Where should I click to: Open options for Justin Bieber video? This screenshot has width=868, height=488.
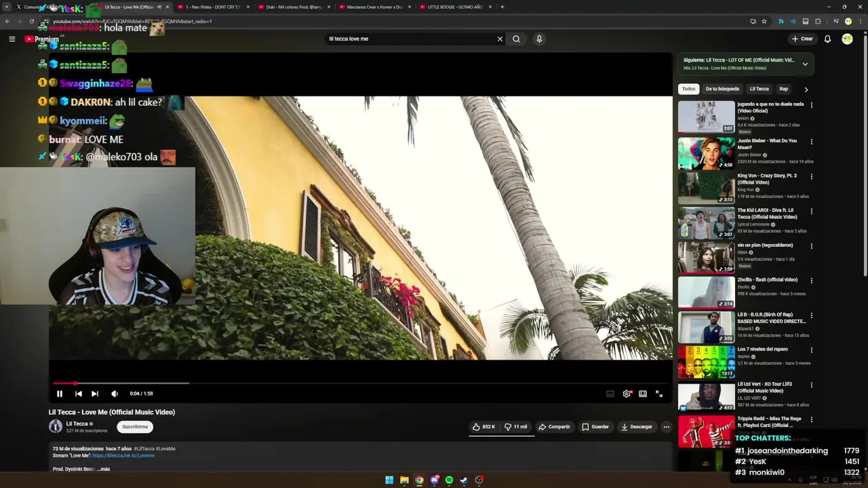(812, 142)
